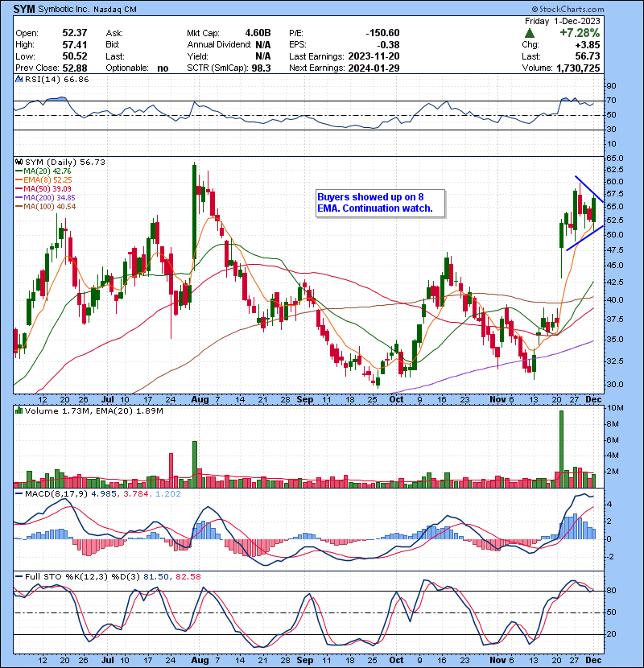The height and width of the screenshot is (668, 644).
Task: Click the Volume panel bar icon
Action: [x=19, y=411]
